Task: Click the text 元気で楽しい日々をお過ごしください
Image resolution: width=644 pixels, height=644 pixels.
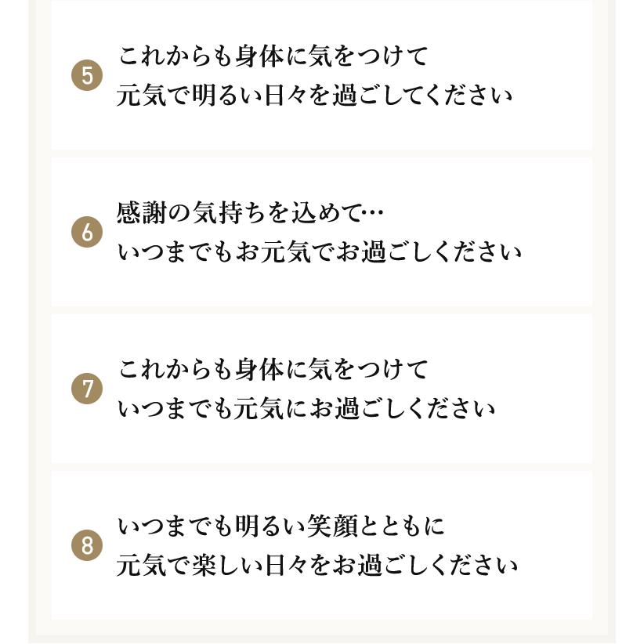Action: (x=317, y=566)
